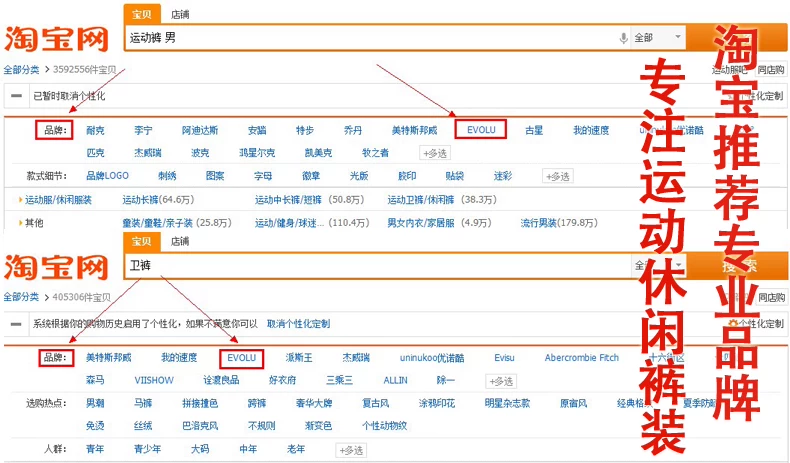Click the minus icon beside 系统根据你的购物历史 notice
The width and height of the screenshot is (790, 463).
tap(16, 324)
